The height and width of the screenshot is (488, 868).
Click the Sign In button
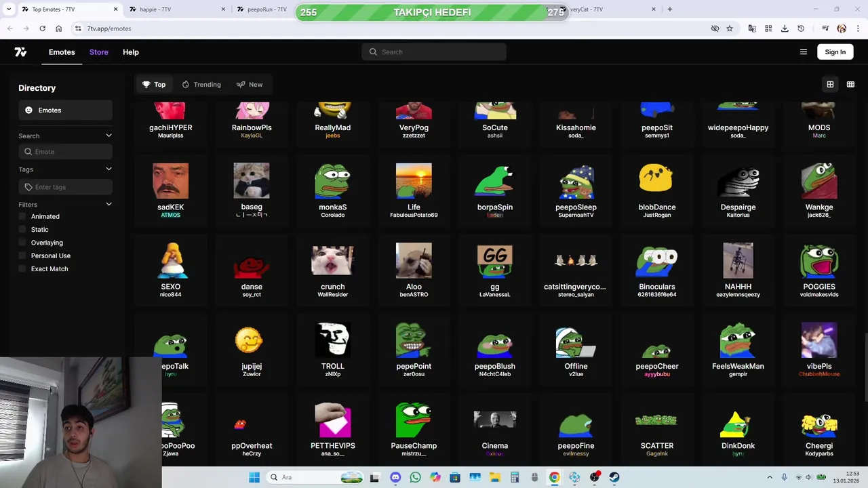tap(835, 52)
